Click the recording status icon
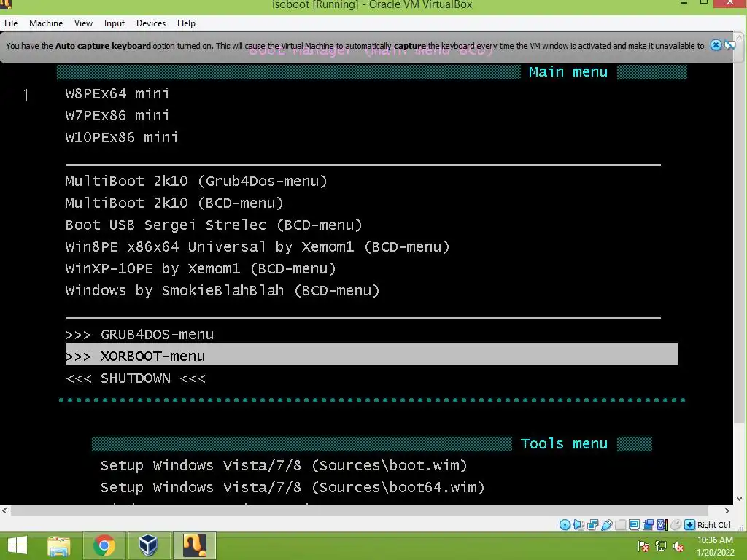 coord(648,525)
